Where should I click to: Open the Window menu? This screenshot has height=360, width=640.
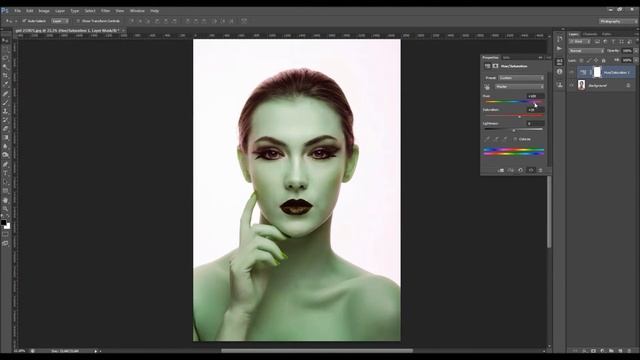[x=137, y=11]
